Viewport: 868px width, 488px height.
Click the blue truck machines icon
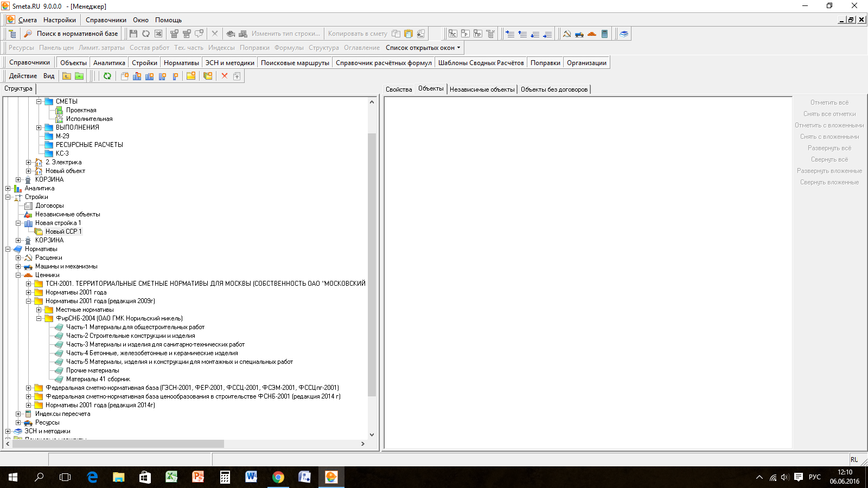click(579, 34)
